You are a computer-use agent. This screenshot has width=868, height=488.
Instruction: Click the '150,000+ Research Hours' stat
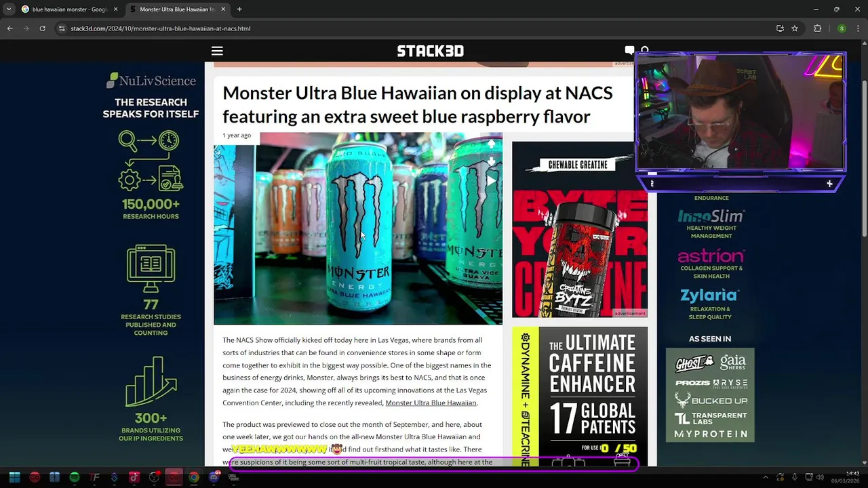(x=151, y=209)
